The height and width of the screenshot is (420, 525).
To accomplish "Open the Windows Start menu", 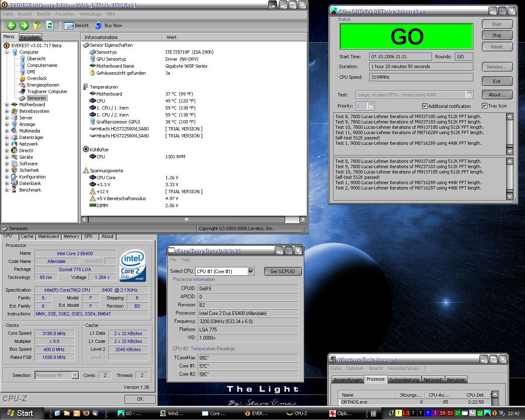I will pos(21,413).
